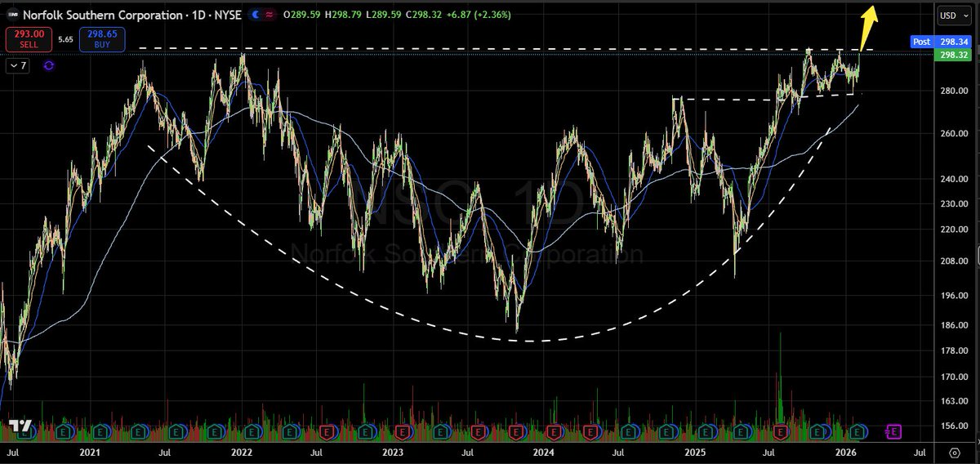Click the 2024 time axis label
This screenshot has height=464, width=980.
tap(543, 451)
